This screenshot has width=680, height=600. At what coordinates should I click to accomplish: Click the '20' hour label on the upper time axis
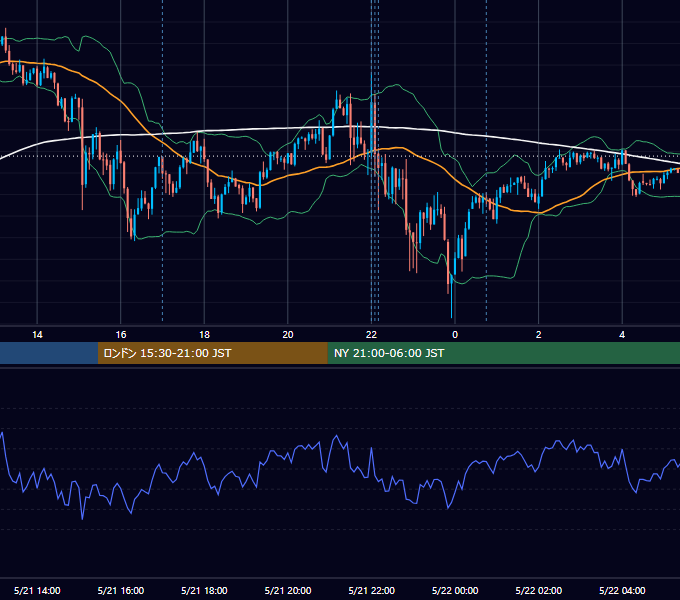point(288,335)
